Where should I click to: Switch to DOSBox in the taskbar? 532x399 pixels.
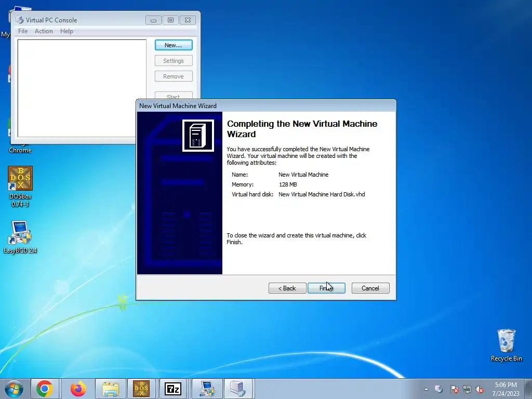coord(141,389)
